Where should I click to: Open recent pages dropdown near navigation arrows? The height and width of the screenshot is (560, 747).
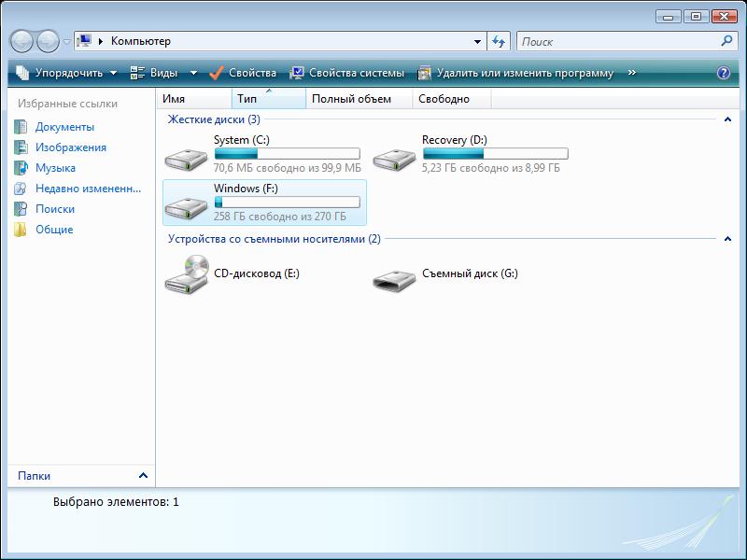pyautogui.click(x=66, y=42)
